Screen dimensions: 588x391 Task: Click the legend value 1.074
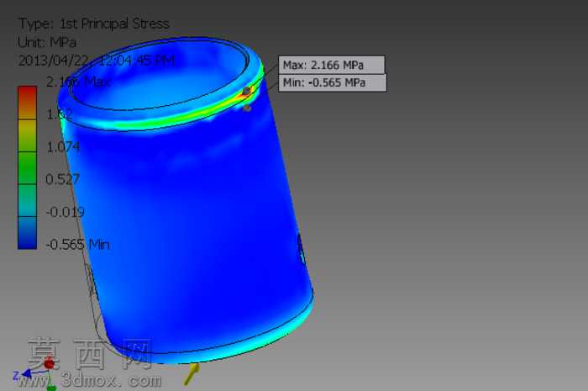point(63,146)
